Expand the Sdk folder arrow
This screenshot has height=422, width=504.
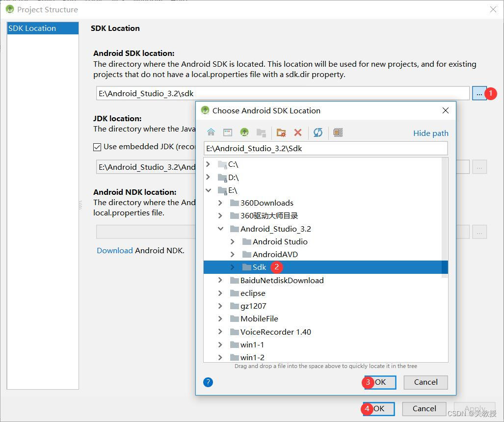[x=233, y=267]
